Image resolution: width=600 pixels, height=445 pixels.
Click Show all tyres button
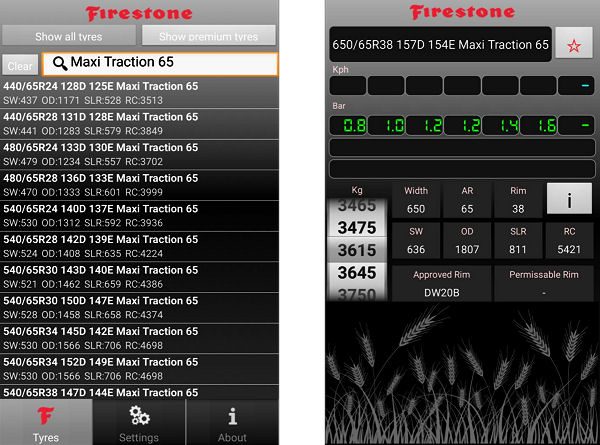click(x=68, y=36)
